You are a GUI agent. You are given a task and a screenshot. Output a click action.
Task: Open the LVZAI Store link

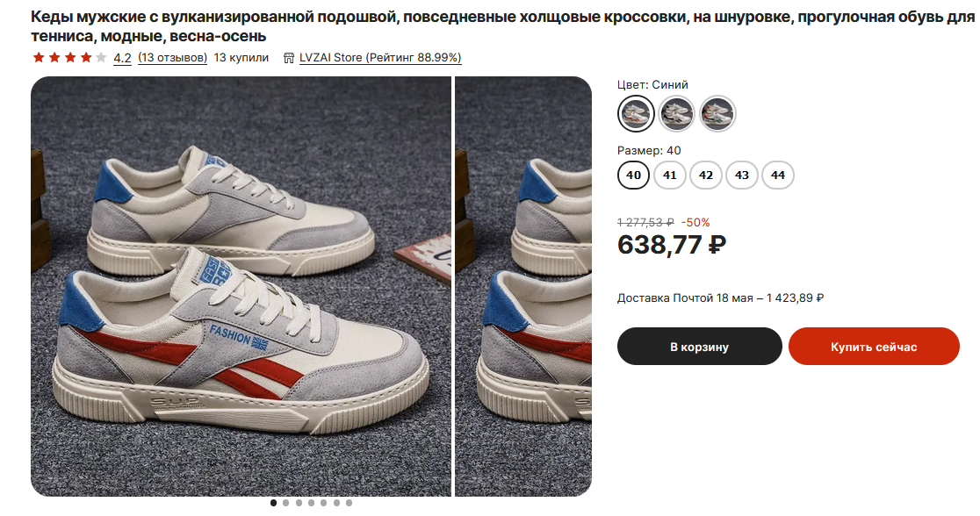tap(380, 58)
